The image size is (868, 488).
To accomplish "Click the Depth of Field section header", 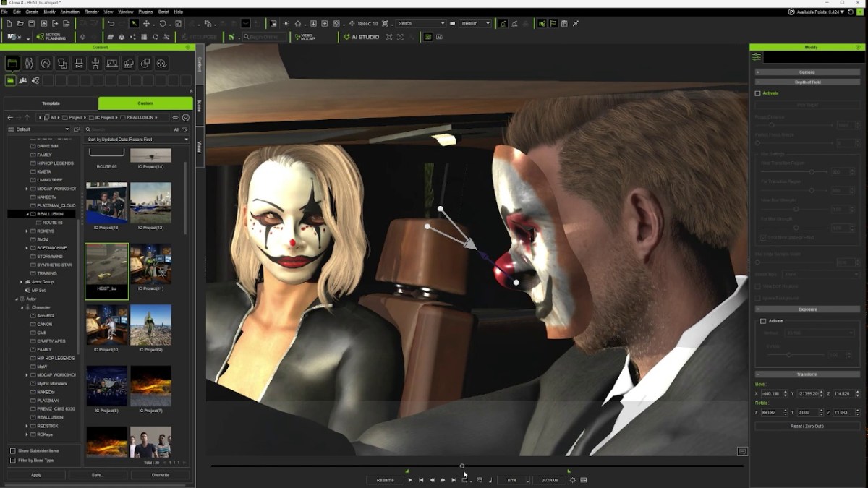I will (x=807, y=82).
